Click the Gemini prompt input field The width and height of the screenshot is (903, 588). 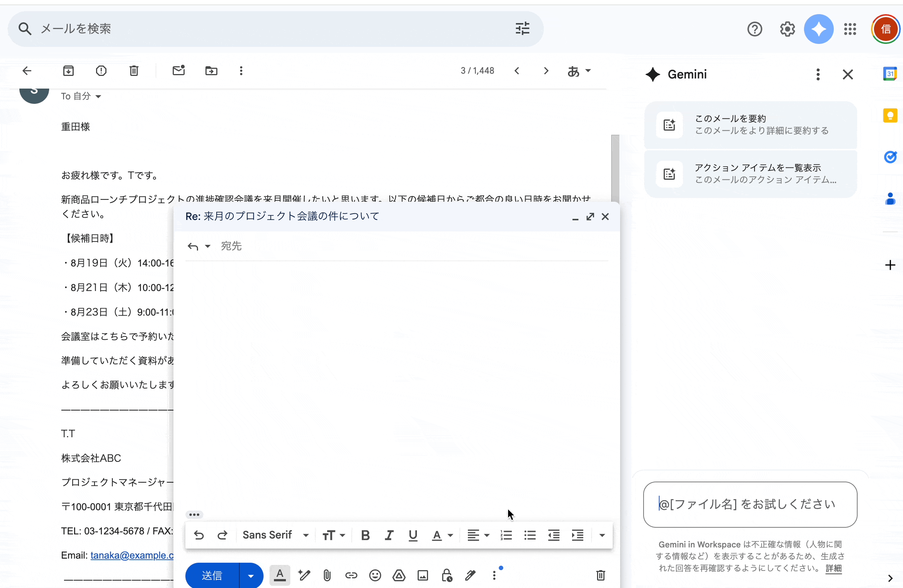point(750,504)
